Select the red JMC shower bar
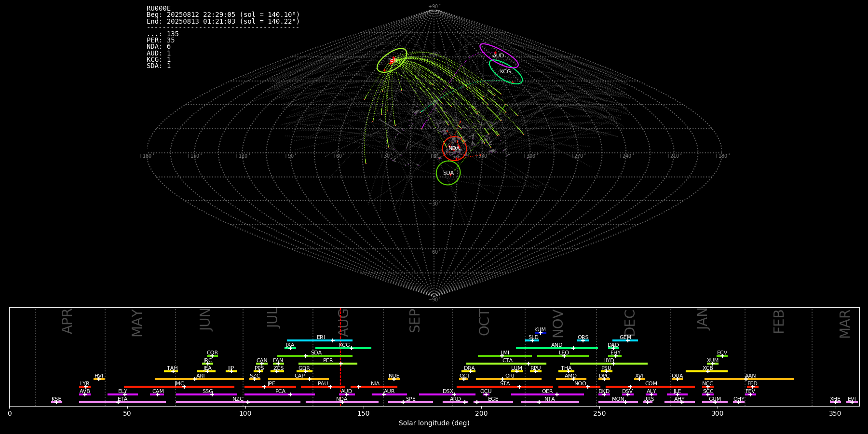The image size is (868, 434). (x=179, y=387)
